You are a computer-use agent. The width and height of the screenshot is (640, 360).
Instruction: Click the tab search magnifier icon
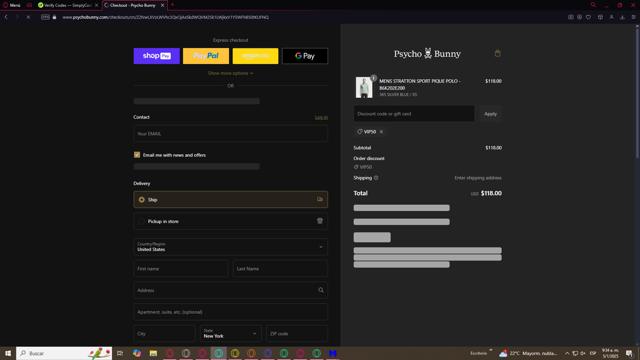[x=593, y=5]
